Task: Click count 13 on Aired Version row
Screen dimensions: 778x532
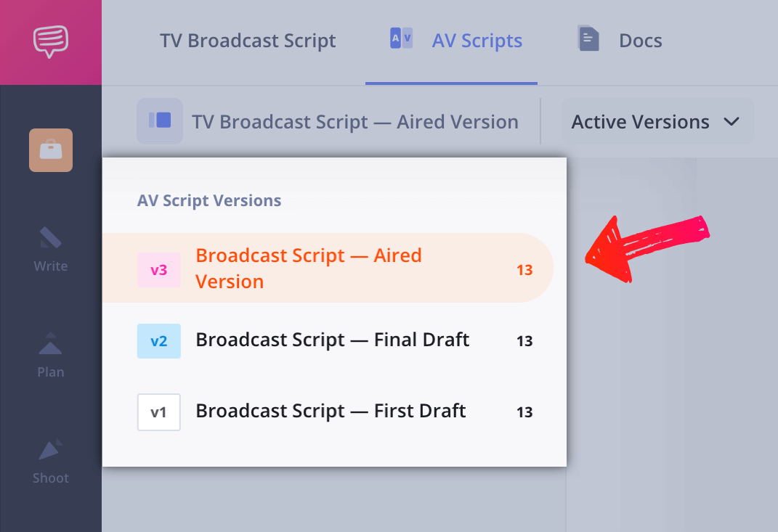Action: [x=524, y=270]
